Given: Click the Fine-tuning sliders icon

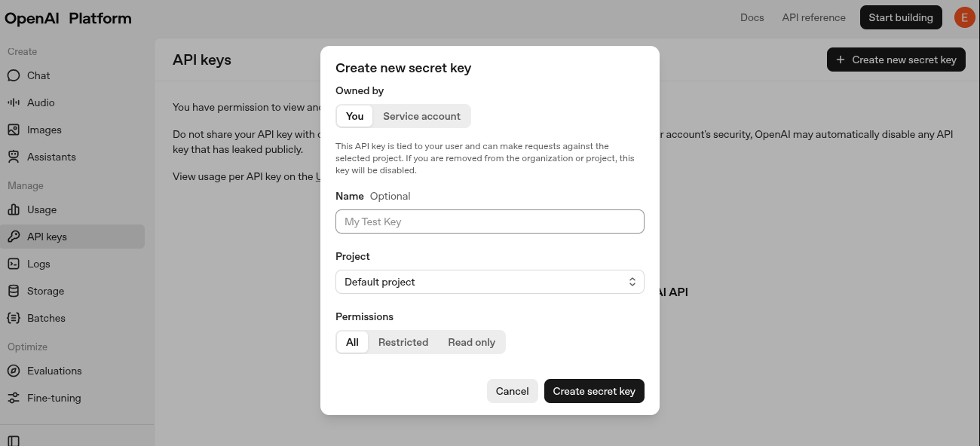Looking at the screenshot, I should [x=14, y=398].
